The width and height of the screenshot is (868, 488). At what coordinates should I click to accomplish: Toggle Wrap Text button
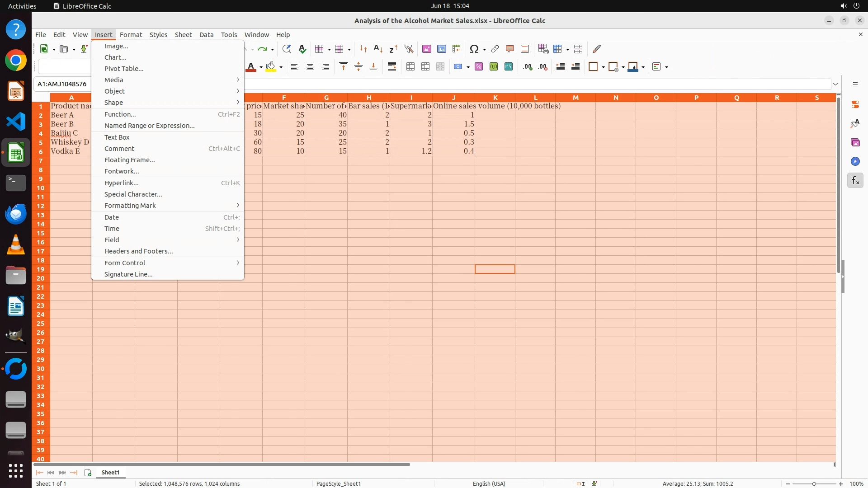[392, 67]
